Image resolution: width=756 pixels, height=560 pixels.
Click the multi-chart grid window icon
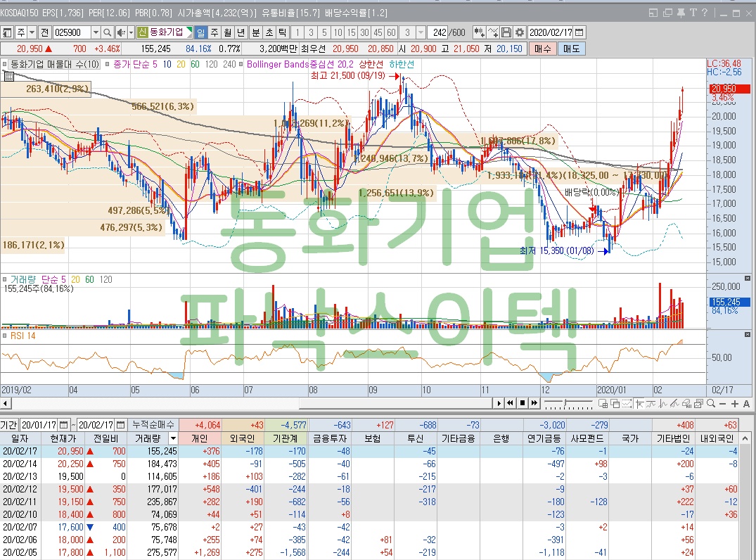[x=603, y=404]
